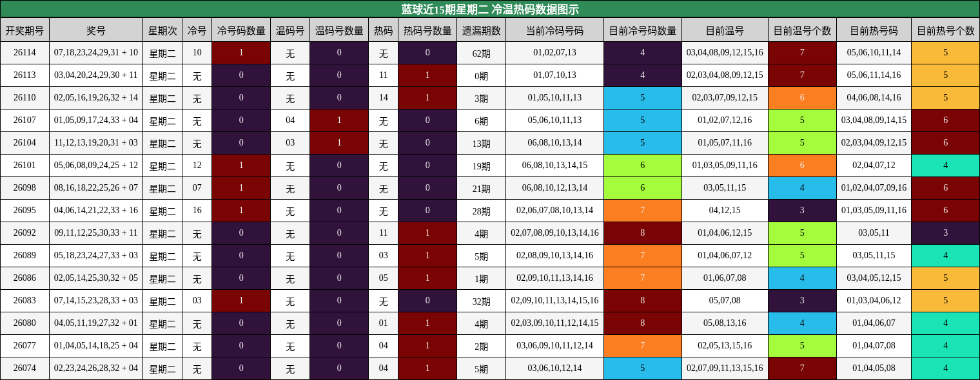The height and width of the screenshot is (380, 980).
Task: Click prize numbers 04,06,14,21,22,33 + 16
Action: pos(96,211)
